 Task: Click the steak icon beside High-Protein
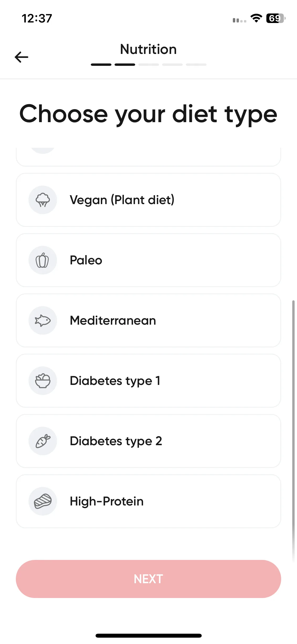43,501
